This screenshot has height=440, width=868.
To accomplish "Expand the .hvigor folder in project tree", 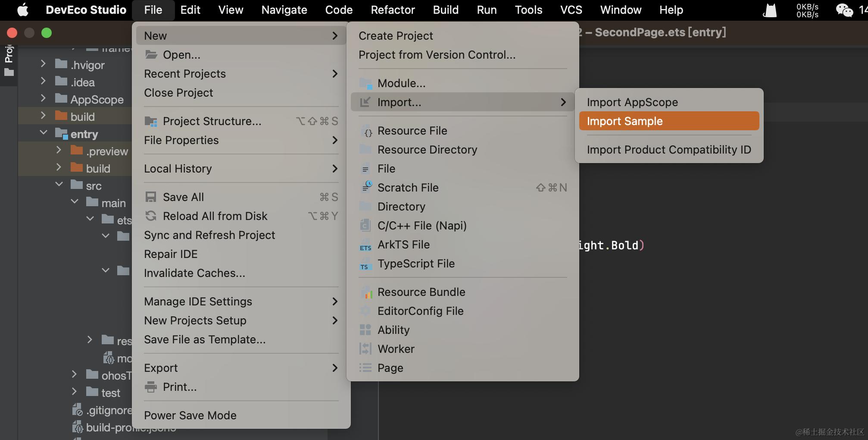I will pos(43,64).
